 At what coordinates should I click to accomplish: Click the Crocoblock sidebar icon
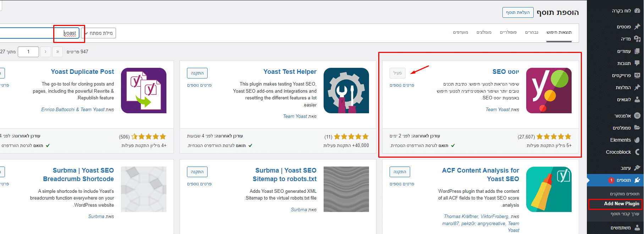pyautogui.click(x=637, y=152)
